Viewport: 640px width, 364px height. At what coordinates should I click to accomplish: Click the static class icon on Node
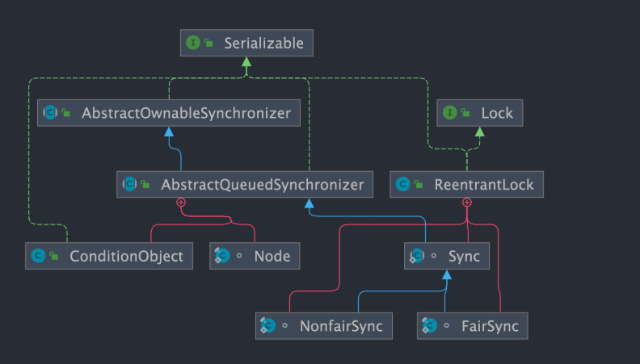click(x=221, y=257)
